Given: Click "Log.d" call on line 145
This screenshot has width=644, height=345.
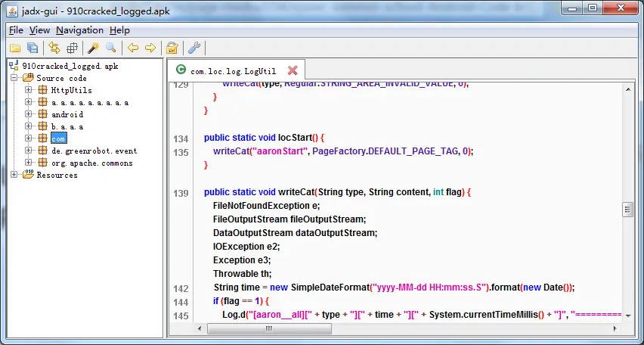Looking at the screenshot, I should (x=234, y=315).
